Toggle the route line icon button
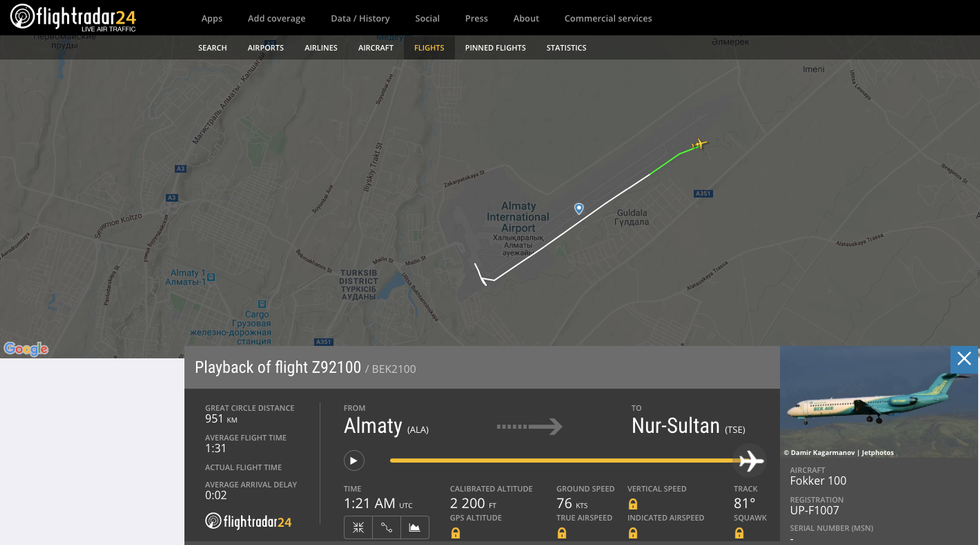The height and width of the screenshot is (545, 980). pos(386,528)
